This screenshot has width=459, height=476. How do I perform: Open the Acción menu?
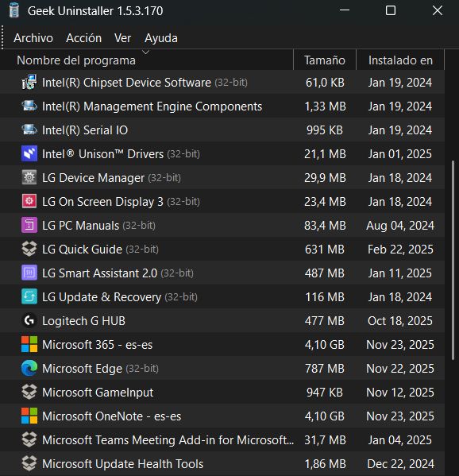pyautogui.click(x=83, y=38)
